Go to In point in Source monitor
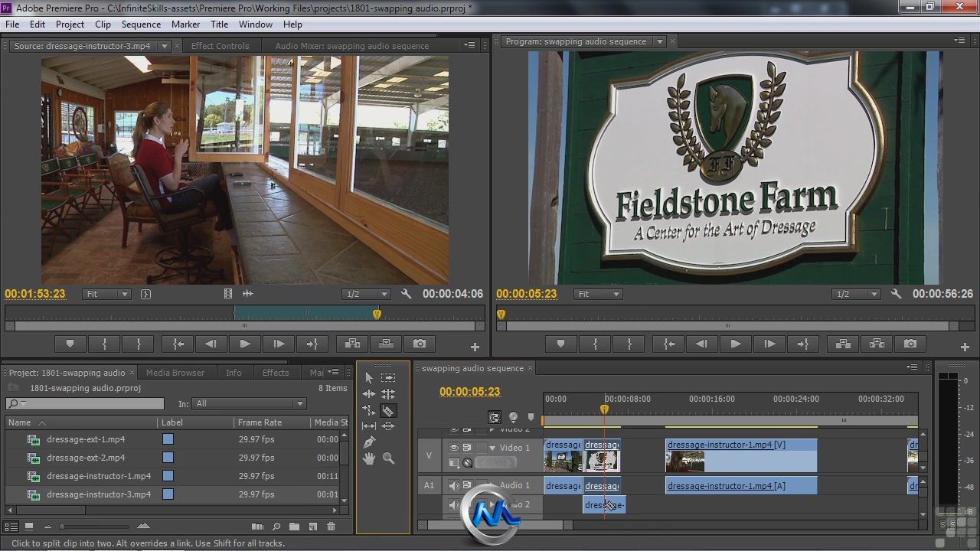Image resolution: width=980 pixels, height=551 pixels. 178,344
